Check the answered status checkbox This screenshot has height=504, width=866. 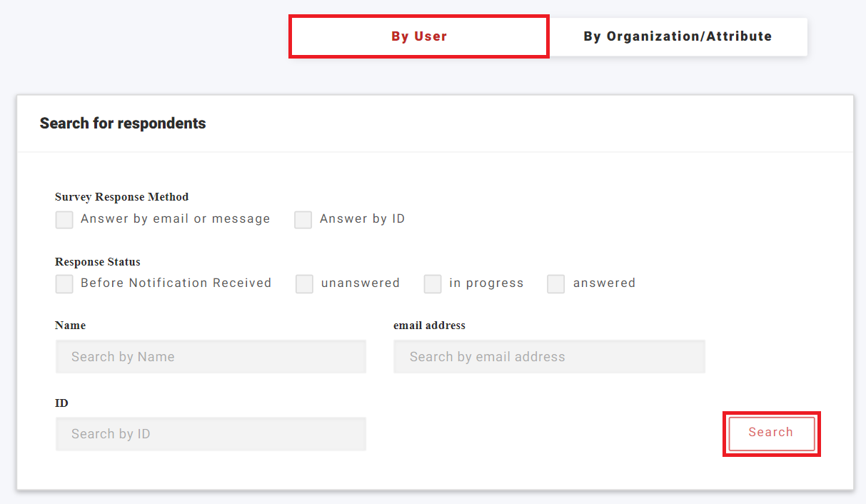pyautogui.click(x=556, y=283)
